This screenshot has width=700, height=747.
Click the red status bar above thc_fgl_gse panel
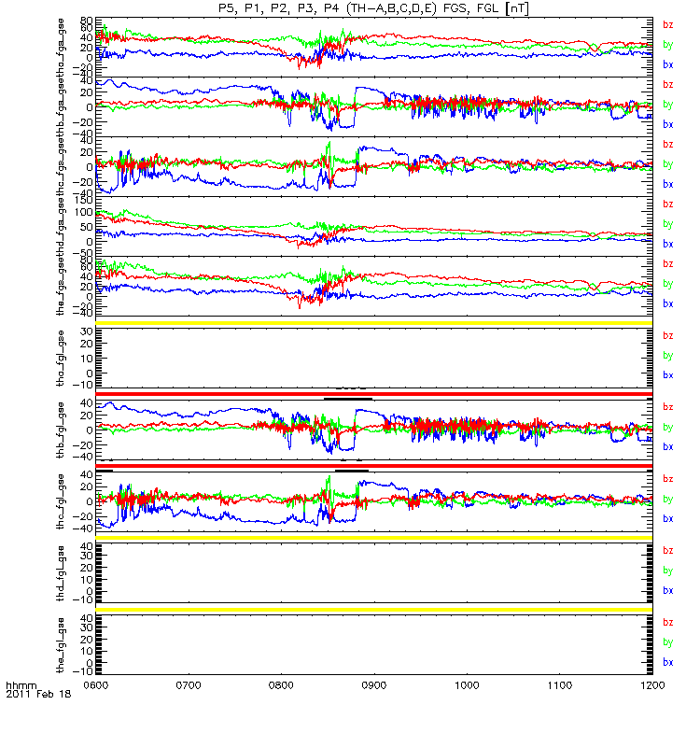coord(374,466)
